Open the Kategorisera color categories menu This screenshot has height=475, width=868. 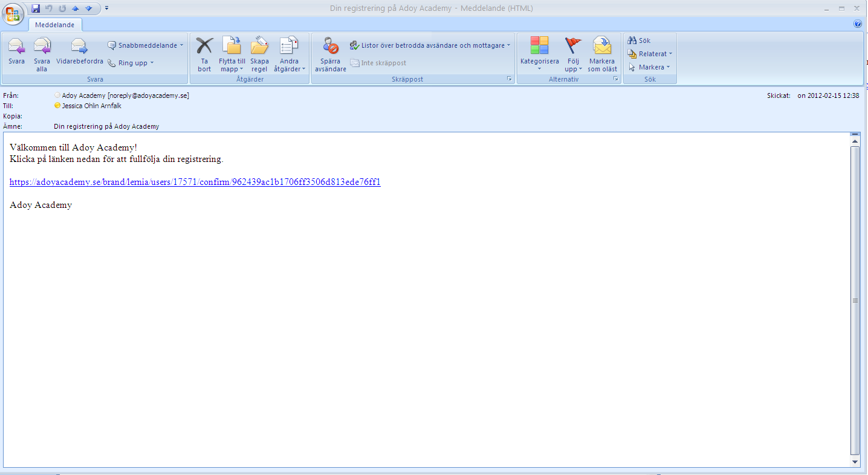540,54
